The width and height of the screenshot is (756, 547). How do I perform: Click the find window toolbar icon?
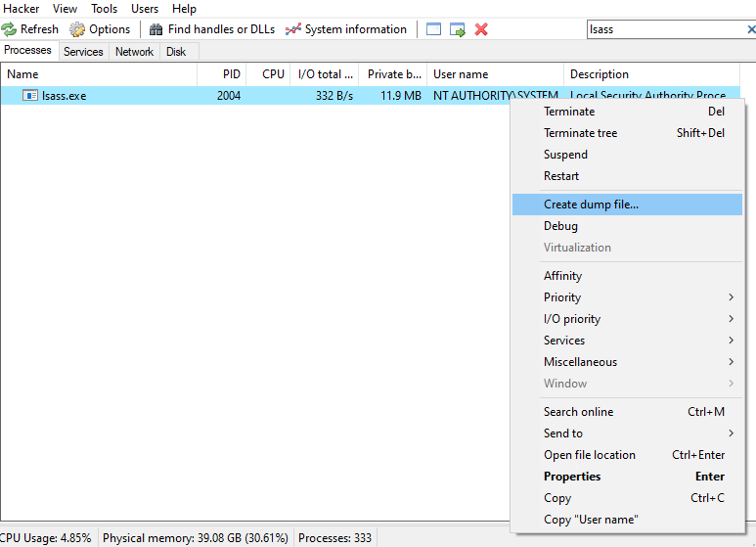[434, 29]
